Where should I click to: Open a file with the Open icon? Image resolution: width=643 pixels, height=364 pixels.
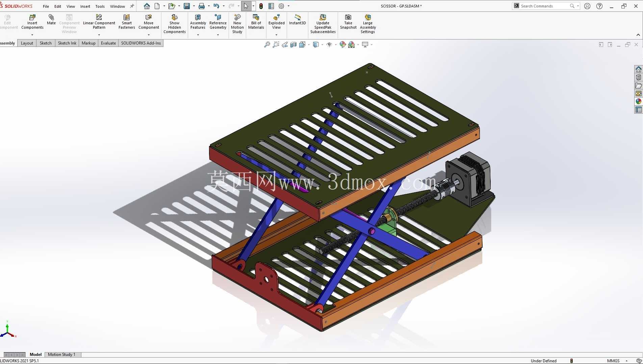point(172,6)
